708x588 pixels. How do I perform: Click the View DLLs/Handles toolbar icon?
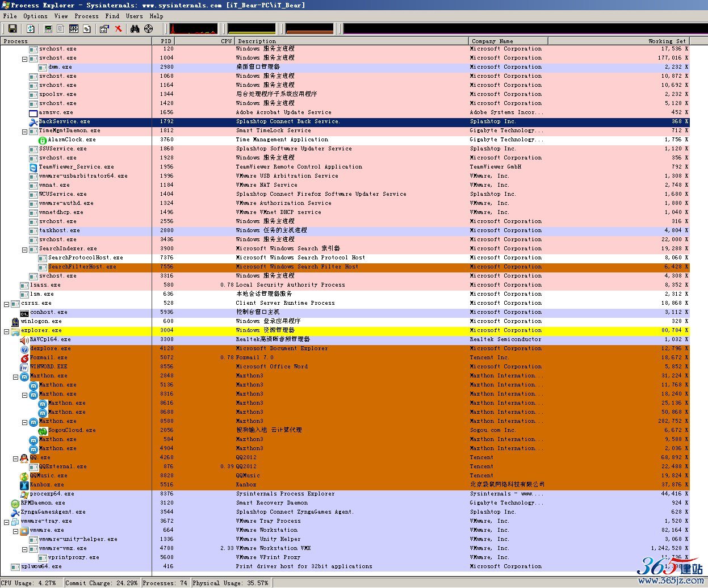tap(87, 28)
